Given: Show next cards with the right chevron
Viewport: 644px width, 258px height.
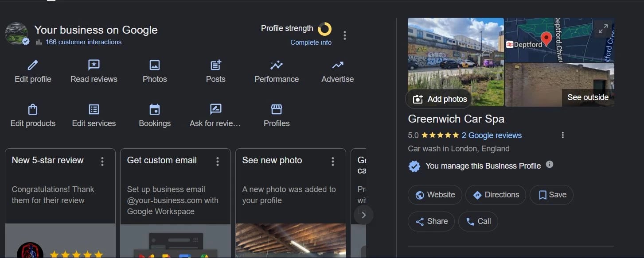Looking at the screenshot, I should 364,215.
